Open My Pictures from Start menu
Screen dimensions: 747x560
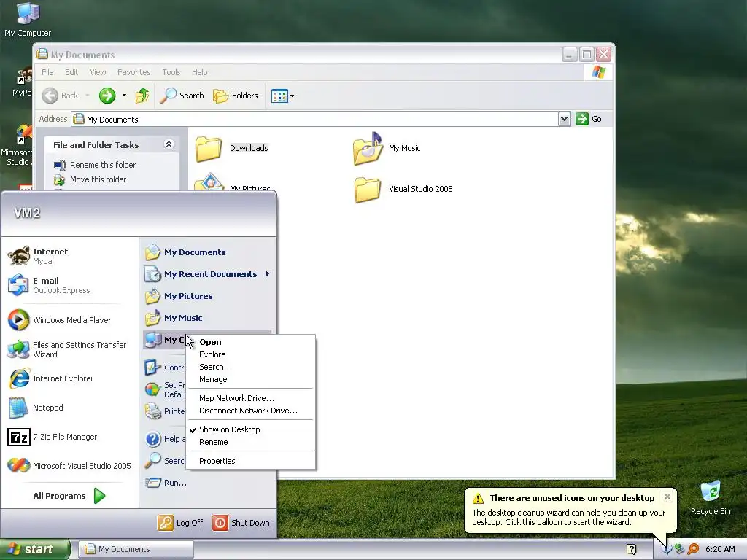tap(208, 296)
